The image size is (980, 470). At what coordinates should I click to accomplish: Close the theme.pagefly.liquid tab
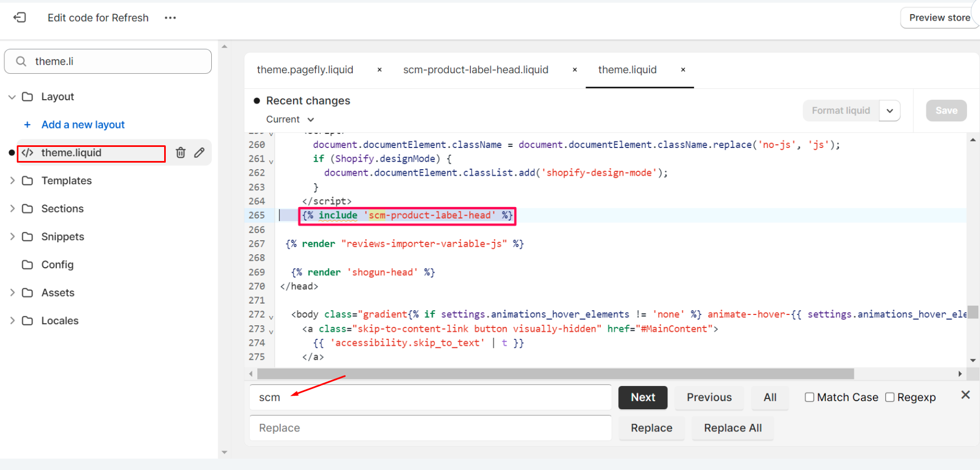[x=379, y=70]
